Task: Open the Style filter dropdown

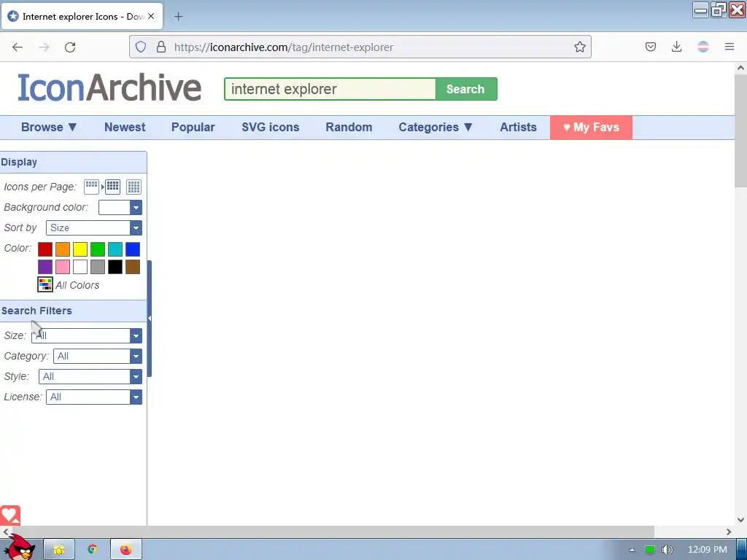Action: click(90, 377)
